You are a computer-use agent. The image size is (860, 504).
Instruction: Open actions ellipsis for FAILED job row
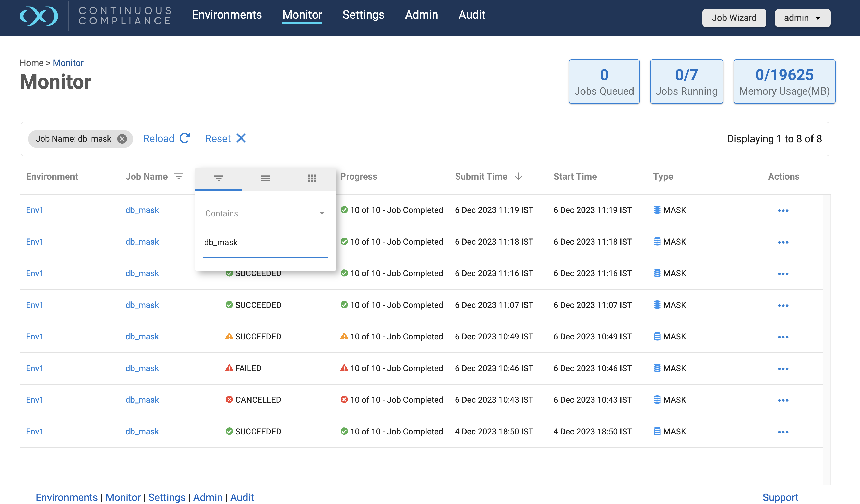(x=783, y=369)
